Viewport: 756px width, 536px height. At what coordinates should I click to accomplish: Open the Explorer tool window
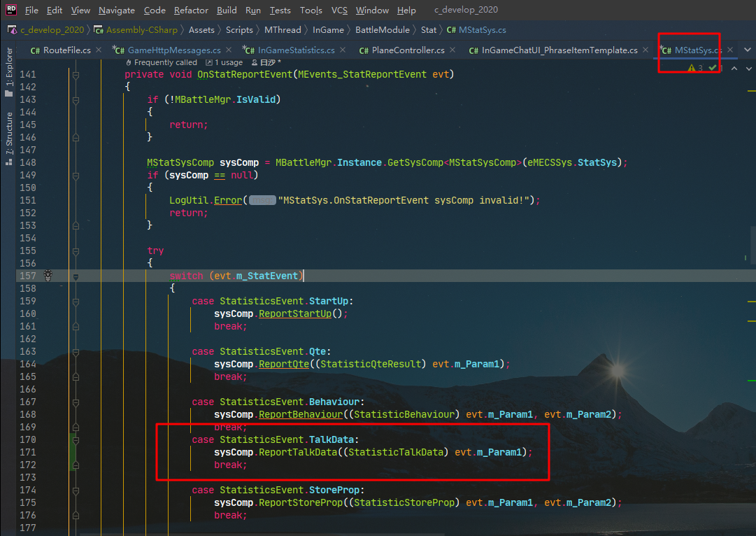8,71
